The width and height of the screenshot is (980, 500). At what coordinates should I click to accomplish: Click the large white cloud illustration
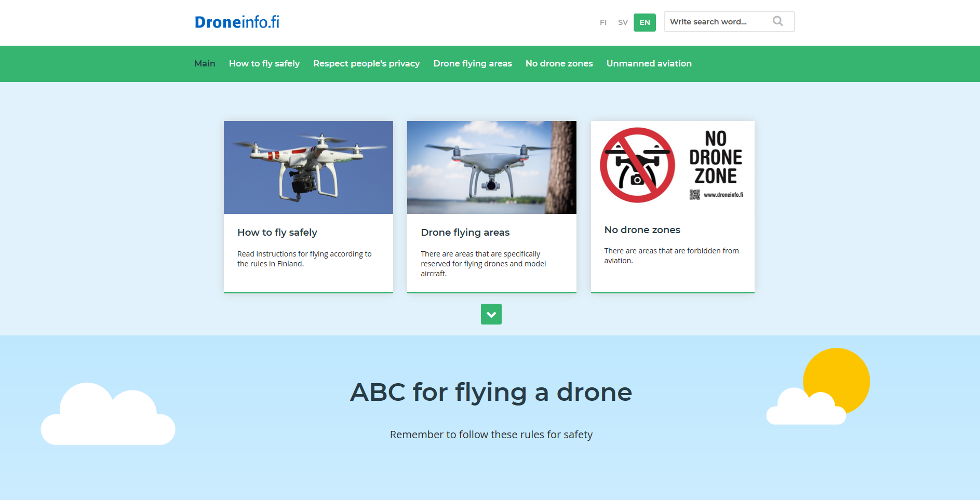coord(108,414)
